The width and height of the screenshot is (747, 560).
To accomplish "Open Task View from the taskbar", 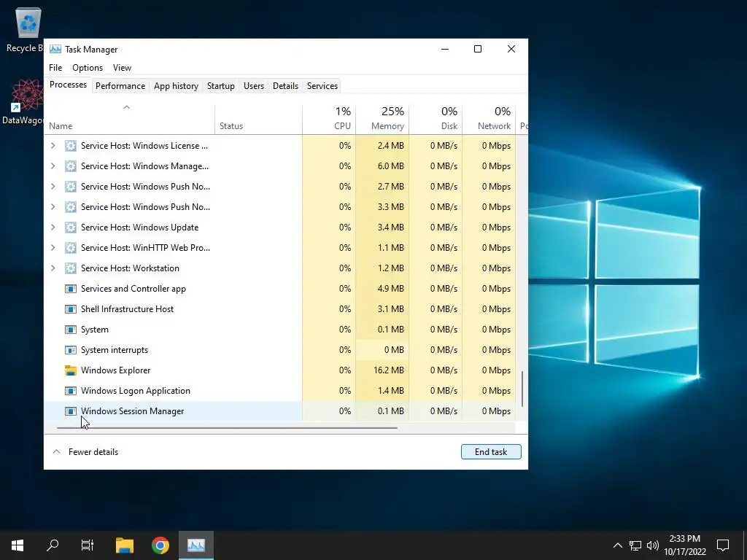I will [88, 545].
